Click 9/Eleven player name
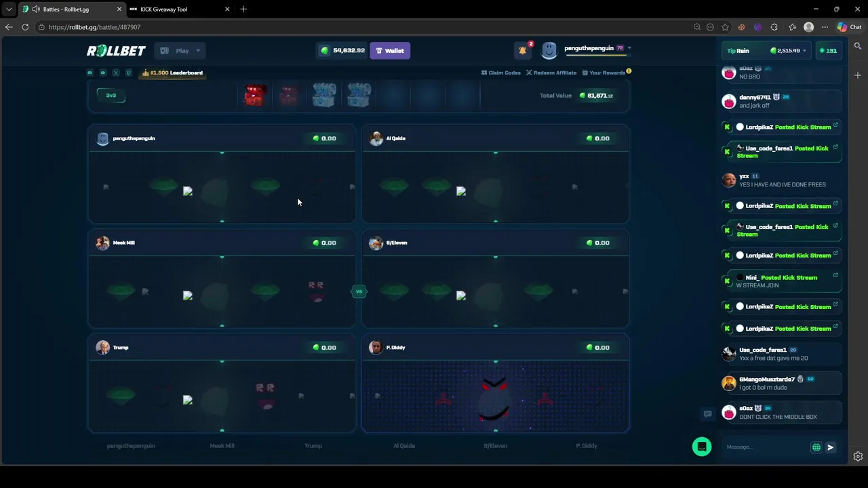The height and width of the screenshot is (488, 868). pos(397,243)
